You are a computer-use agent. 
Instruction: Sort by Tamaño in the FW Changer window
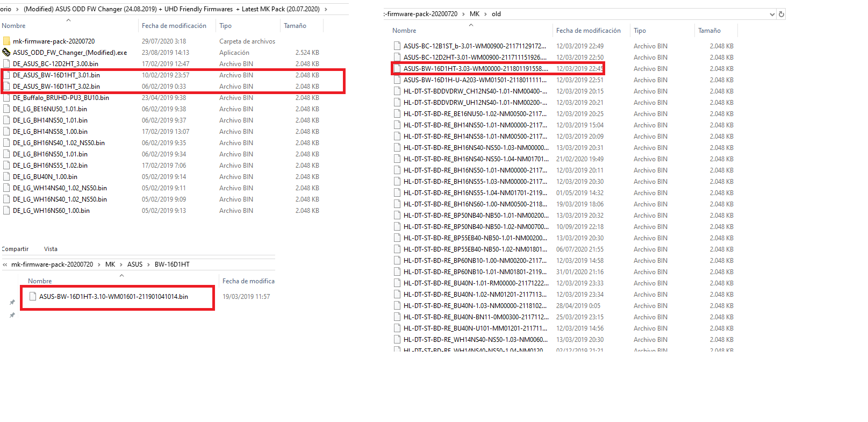[295, 26]
